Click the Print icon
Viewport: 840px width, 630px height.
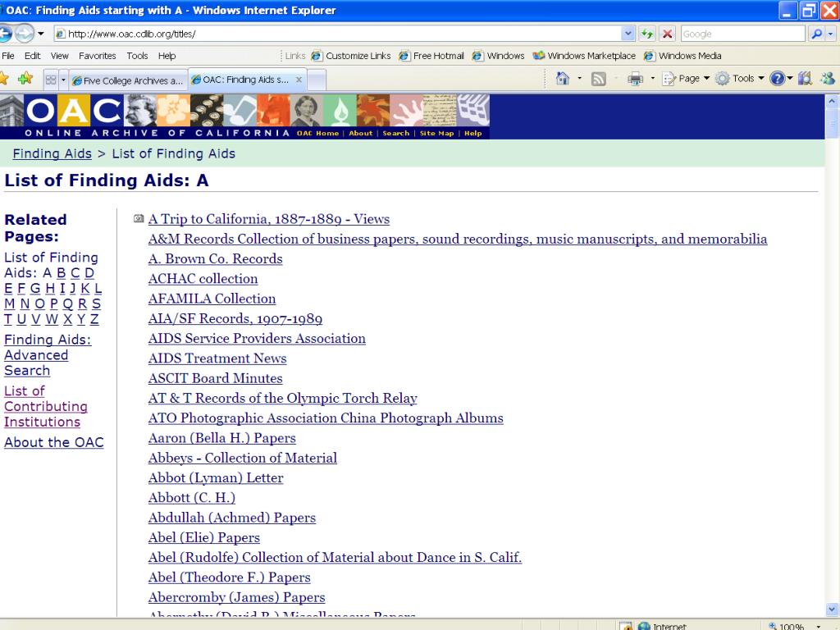pyautogui.click(x=635, y=79)
